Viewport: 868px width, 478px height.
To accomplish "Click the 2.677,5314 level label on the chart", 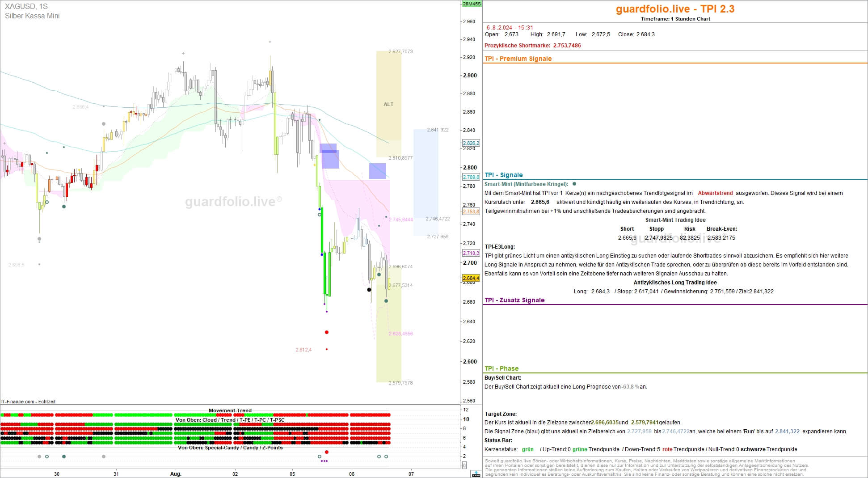I will [x=400, y=285].
